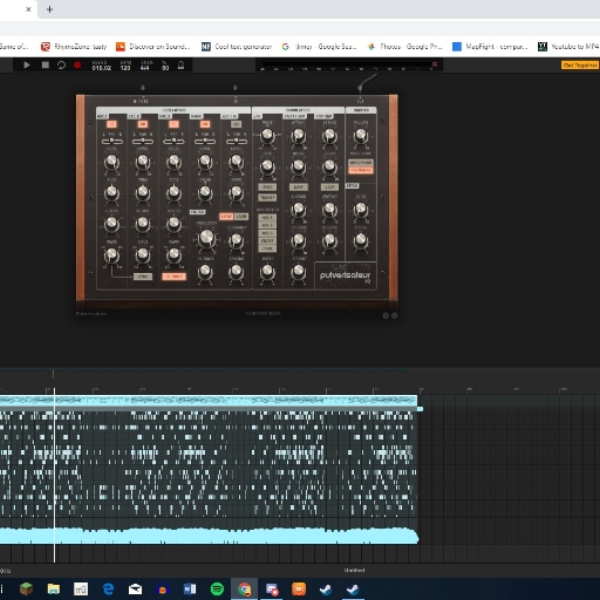Click the Audio In pan slider
The image size is (600, 600).
coord(236,141)
